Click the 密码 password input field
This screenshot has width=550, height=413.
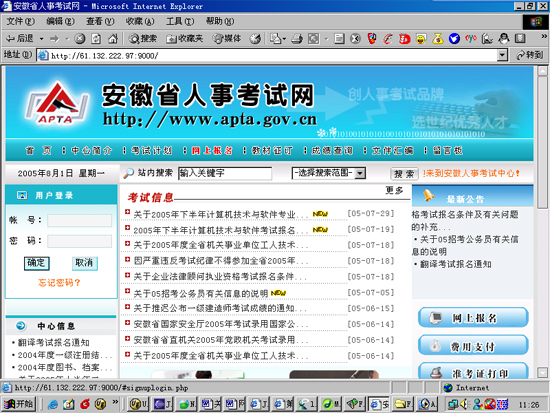click(x=80, y=241)
